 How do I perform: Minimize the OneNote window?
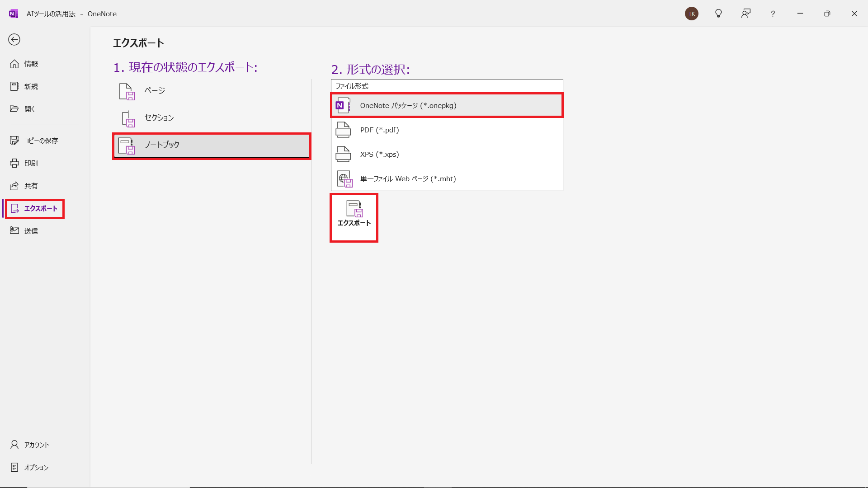tap(800, 14)
